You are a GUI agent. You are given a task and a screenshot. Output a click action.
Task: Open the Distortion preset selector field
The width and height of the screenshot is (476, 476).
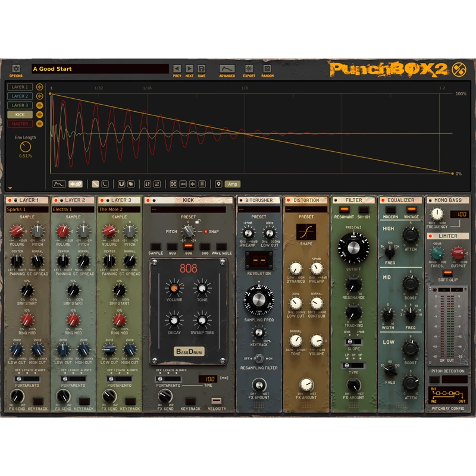click(306, 209)
